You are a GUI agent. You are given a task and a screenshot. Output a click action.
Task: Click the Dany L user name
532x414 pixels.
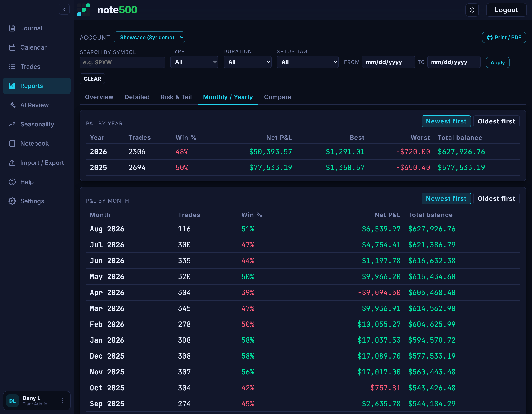point(31,398)
